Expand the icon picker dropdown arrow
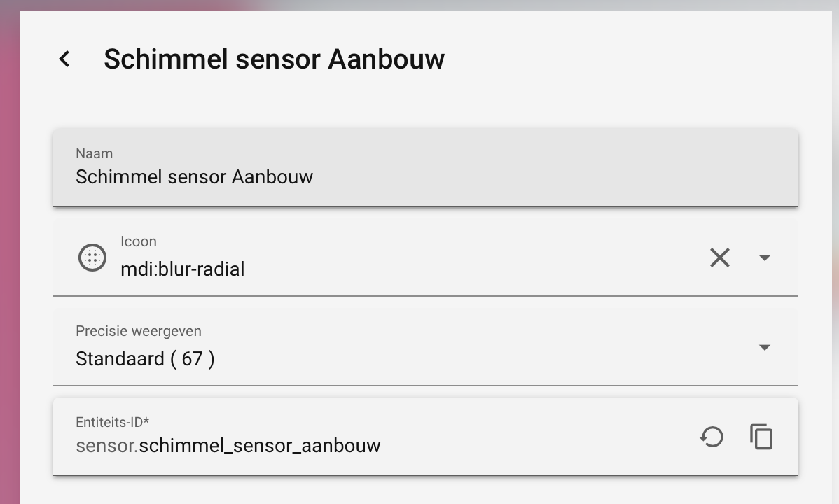The width and height of the screenshot is (839, 504). coord(764,258)
